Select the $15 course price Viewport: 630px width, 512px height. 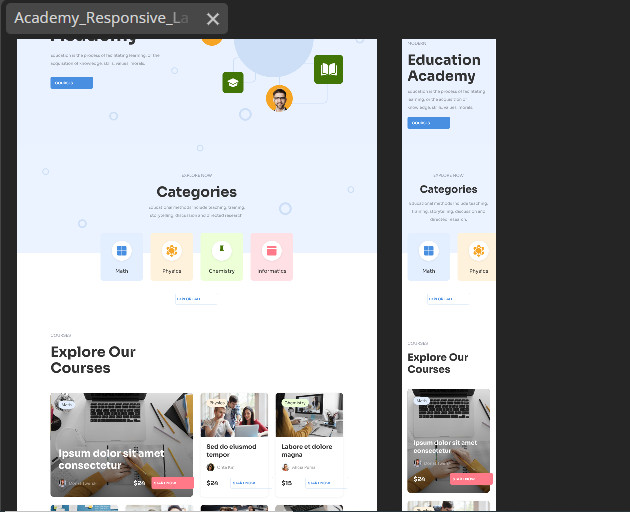(x=286, y=483)
